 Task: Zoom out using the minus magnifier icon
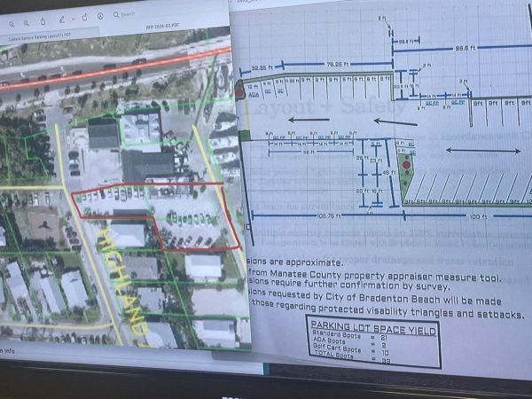coord(12,25)
